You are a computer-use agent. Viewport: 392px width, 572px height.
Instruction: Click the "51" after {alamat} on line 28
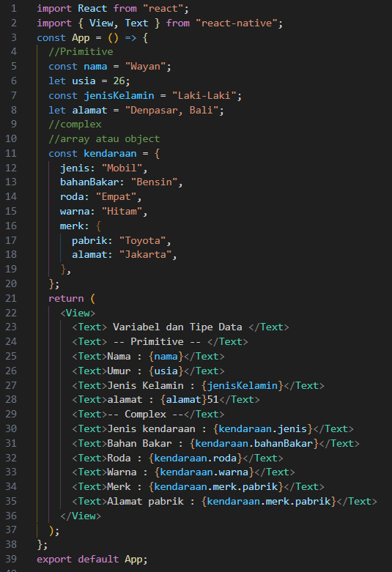212,399
